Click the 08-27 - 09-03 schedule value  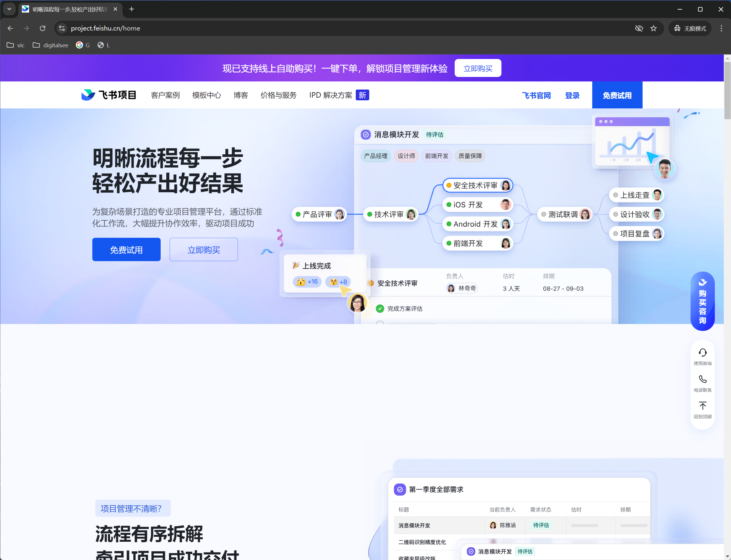tap(563, 288)
